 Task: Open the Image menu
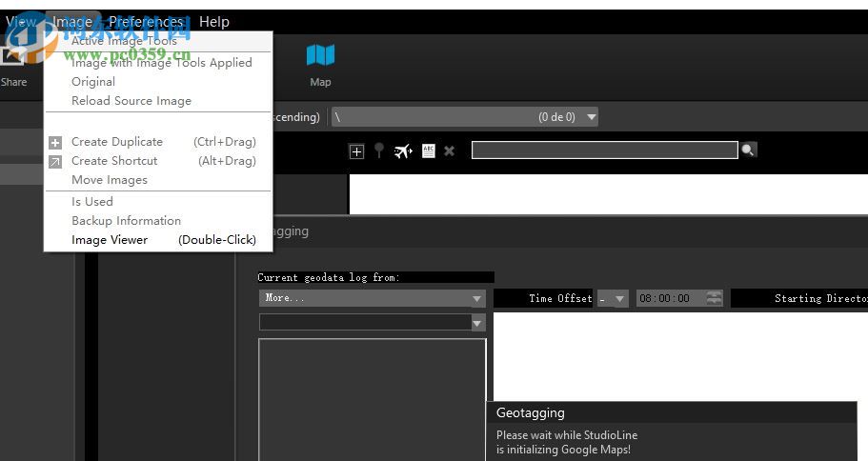(72, 22)
